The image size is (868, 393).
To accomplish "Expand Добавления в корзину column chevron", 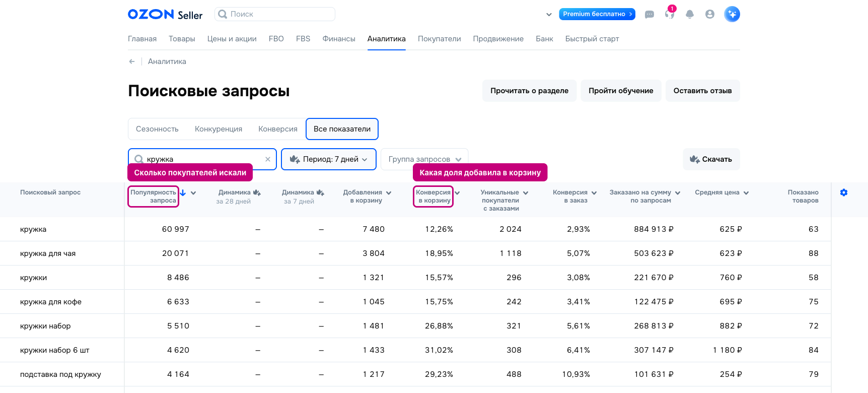I will pyautogui.click(x=389, y=193).
